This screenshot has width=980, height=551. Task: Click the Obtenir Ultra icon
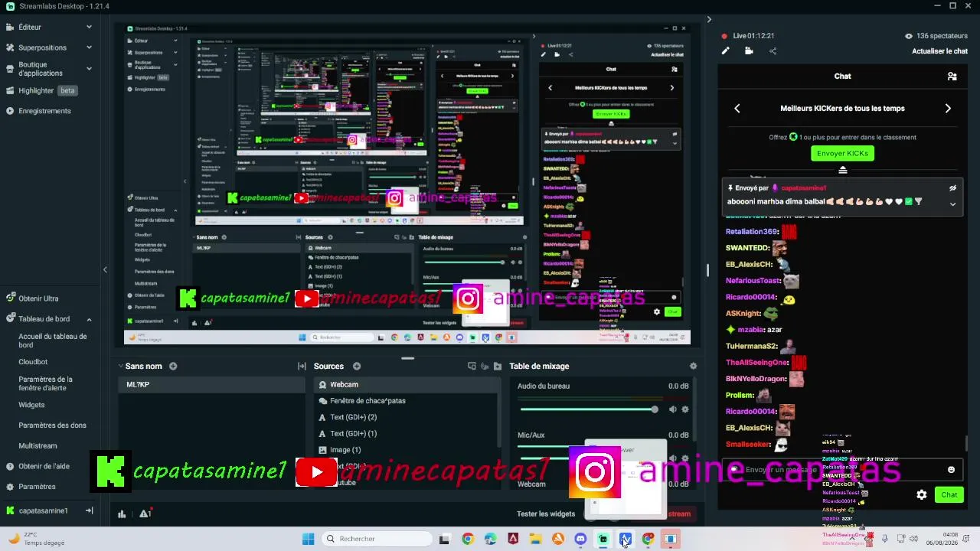pyautogui.click(x=10, y=298)
